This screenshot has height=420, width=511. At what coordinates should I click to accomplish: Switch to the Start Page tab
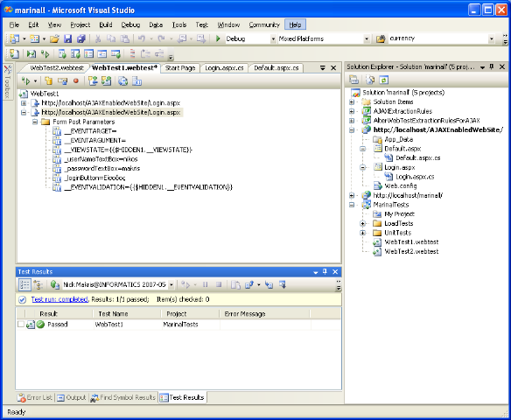click(x=180, y=67)
